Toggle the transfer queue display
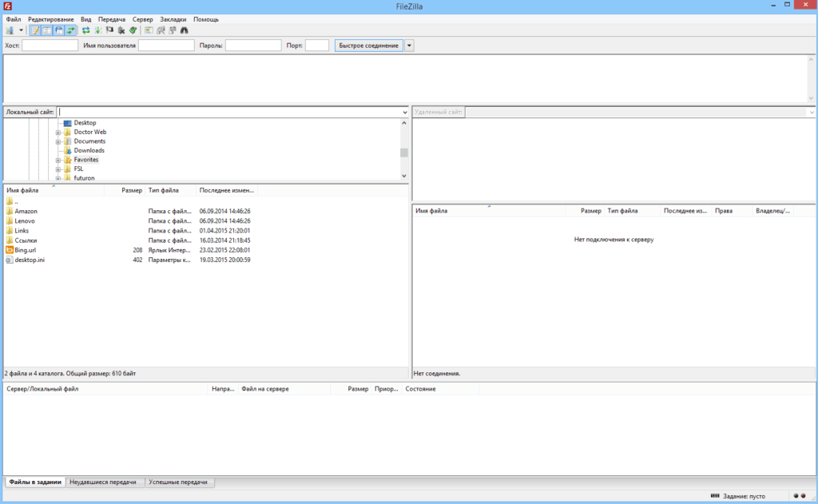Screen dimensions: 818x504 (x=70, y=31)
